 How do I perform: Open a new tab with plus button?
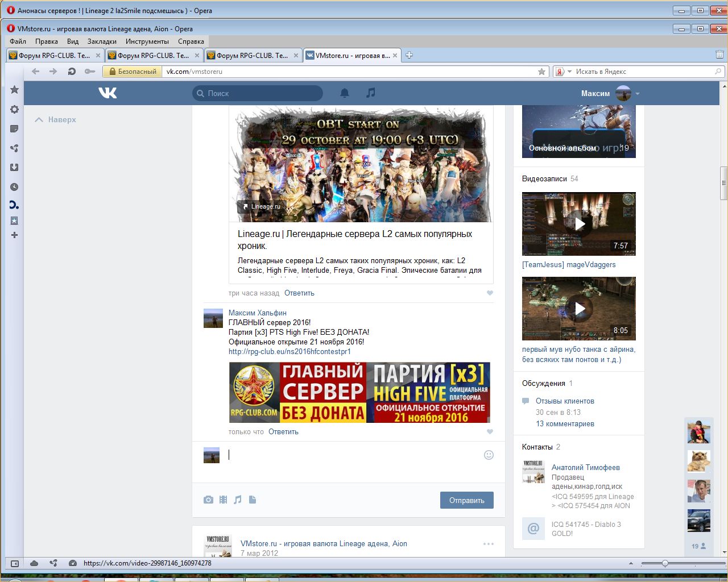coord(409,55)
